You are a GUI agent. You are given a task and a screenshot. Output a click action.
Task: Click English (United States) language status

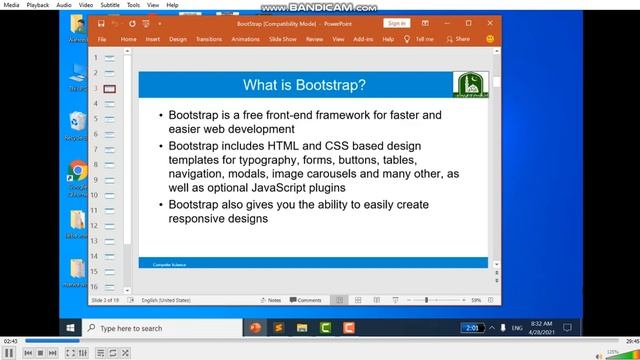[166, 300]
